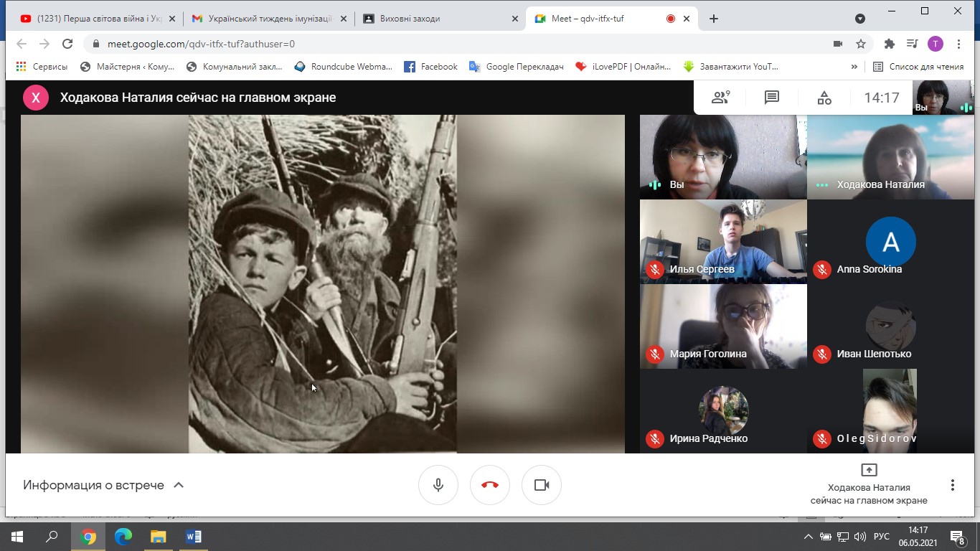Show hidden system tray icons

tap(809, 537)
